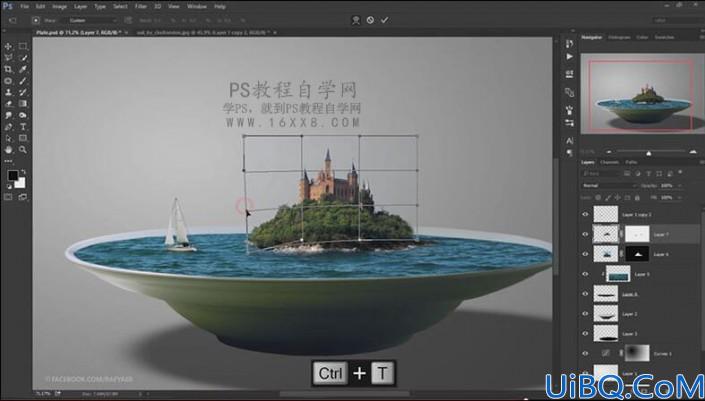Close the Plate.psd document tab
The image size is (705, 401).
(126, 32)
